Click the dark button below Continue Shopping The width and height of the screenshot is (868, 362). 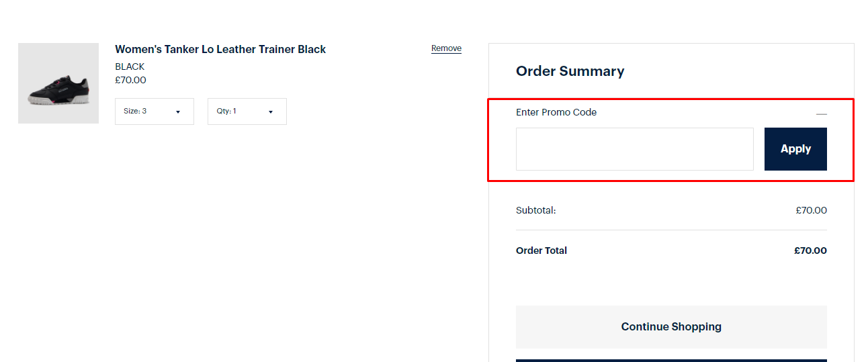click(671, 360)
